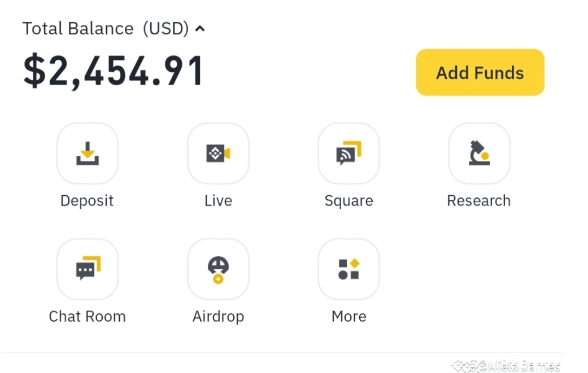Click the 'More' text label
The image size is (588, 373).
[349, 317]
